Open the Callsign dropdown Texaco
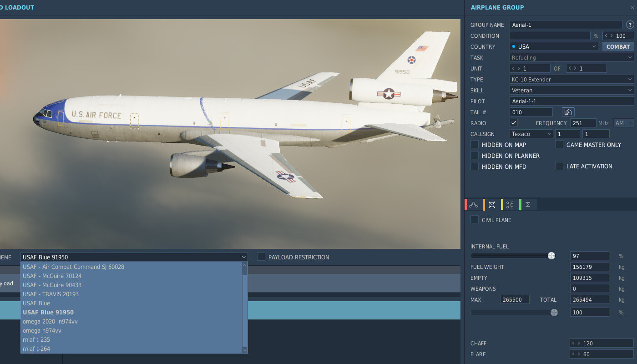 tap(531, 134)
